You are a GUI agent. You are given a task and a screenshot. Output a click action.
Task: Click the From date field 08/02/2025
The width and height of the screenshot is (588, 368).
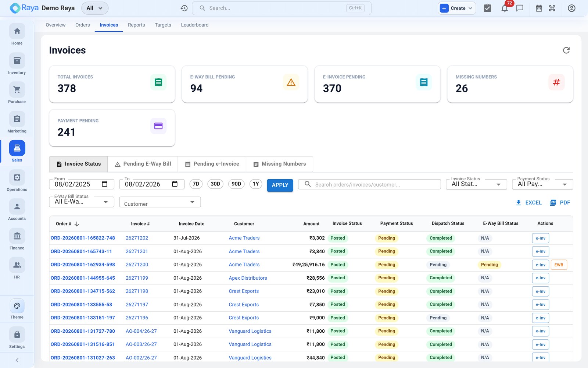(x=81, y=184)
